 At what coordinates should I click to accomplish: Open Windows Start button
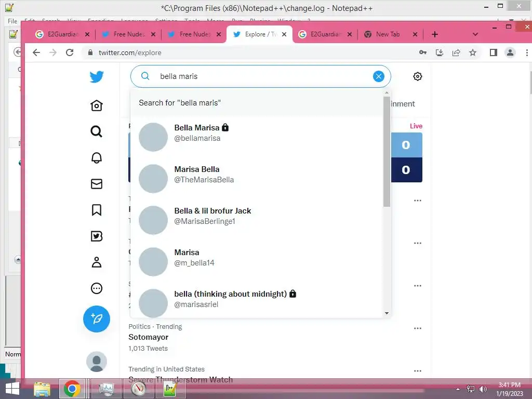(12, 389)
